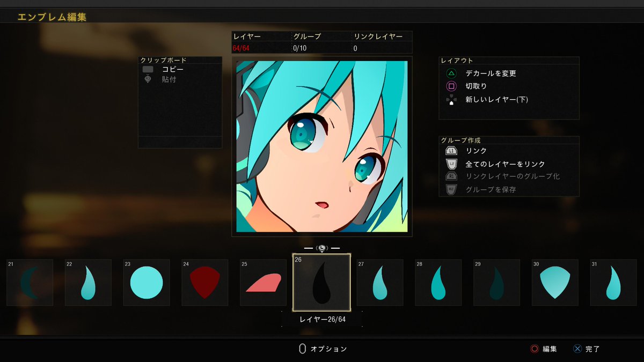Select layer 30 cyan shield thumbnail
Screen dimensions: 644x362
555,283
